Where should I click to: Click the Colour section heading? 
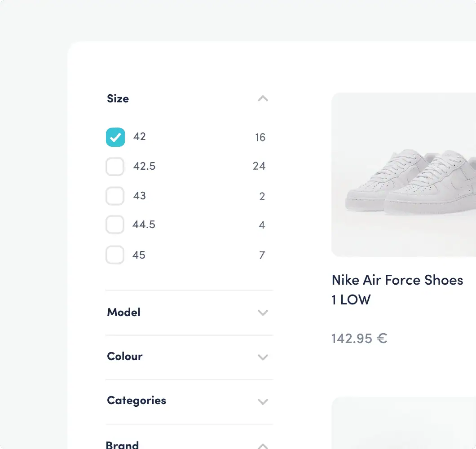pyautogui.click(x=125, y=357)
